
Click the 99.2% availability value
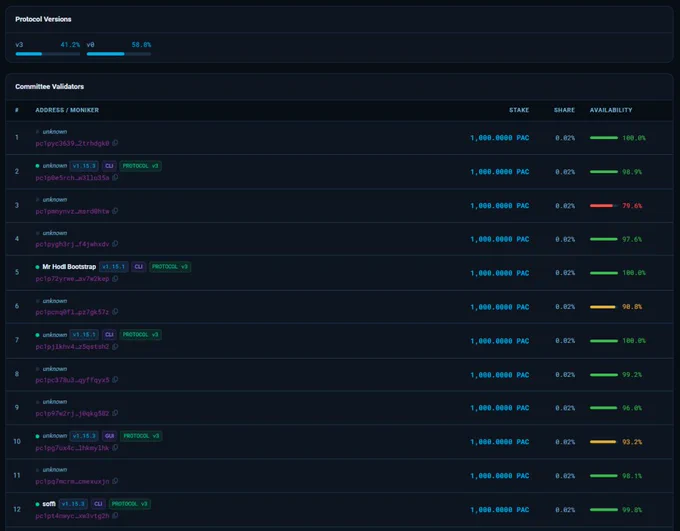(632, 375)
